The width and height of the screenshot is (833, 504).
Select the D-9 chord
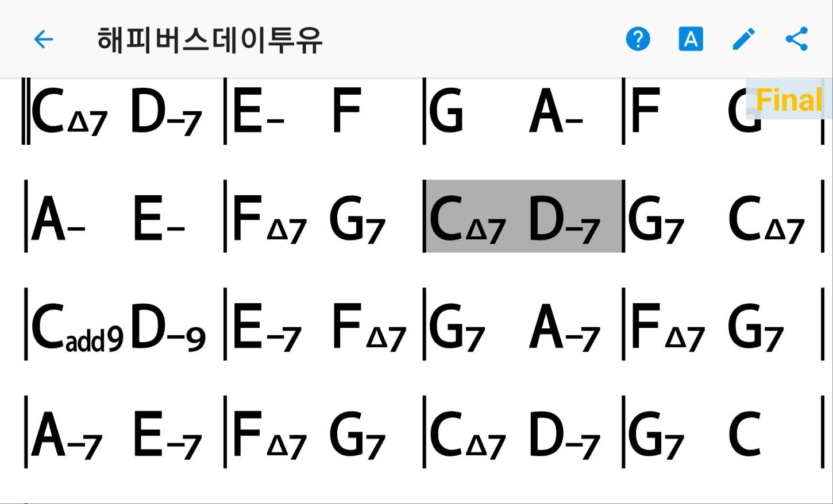[x=168, y=327]
